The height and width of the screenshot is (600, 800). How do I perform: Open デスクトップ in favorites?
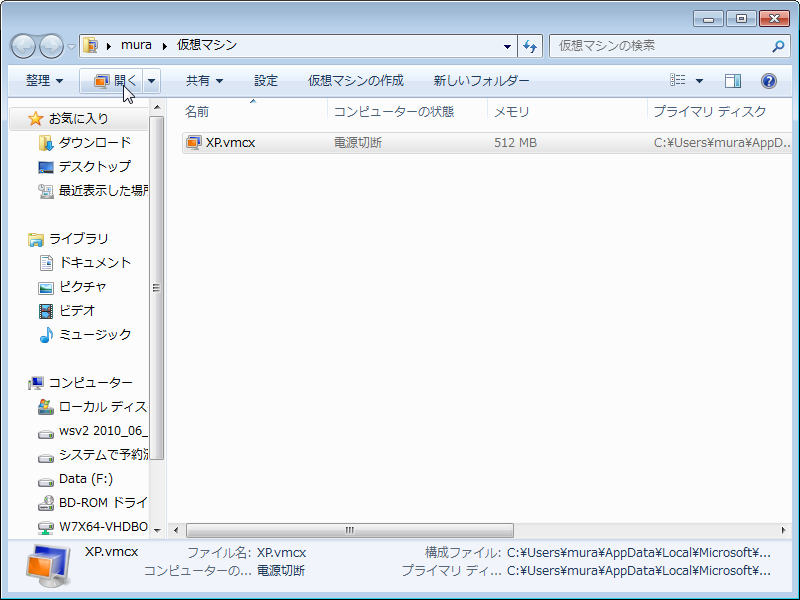click(95, 167)
